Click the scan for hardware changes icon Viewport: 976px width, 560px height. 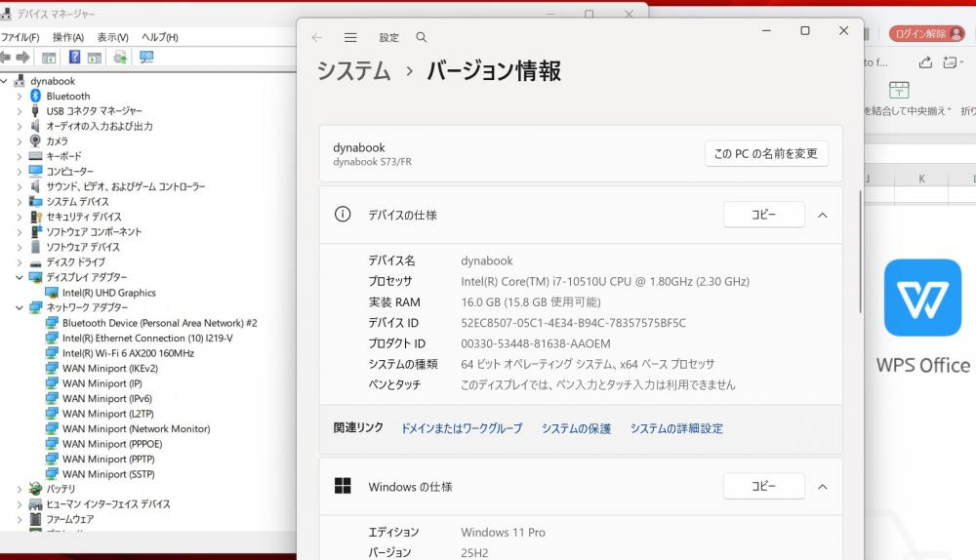pyautogui.click(x=146, y=58)
